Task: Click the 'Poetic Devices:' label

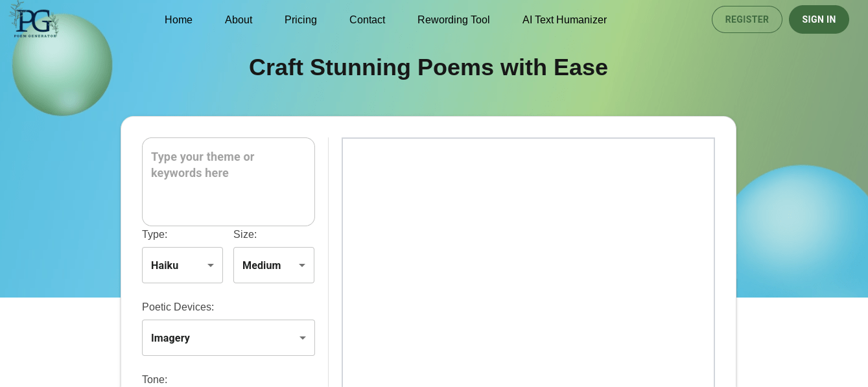Action: point(178,307)
